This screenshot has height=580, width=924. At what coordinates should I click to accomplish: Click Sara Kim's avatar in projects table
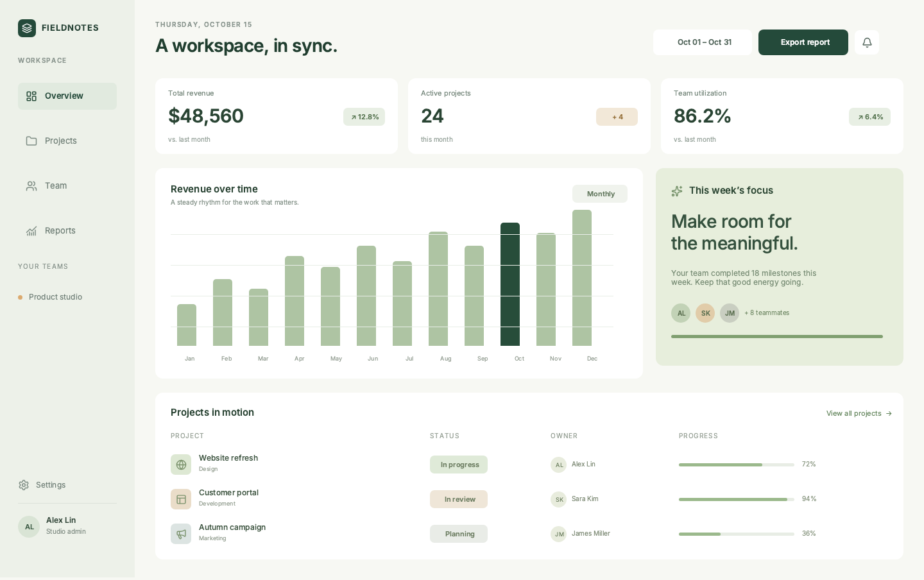[x=559, y=499]
